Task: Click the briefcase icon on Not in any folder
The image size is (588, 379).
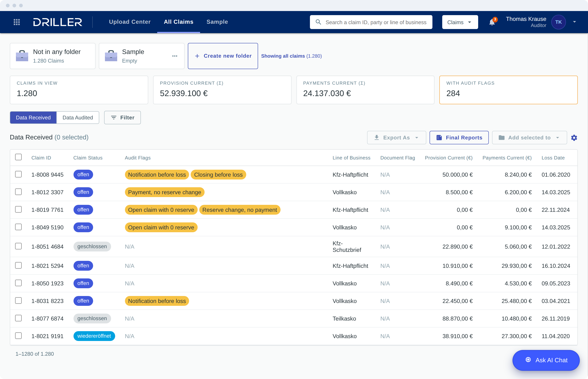Action: [22, 56]
